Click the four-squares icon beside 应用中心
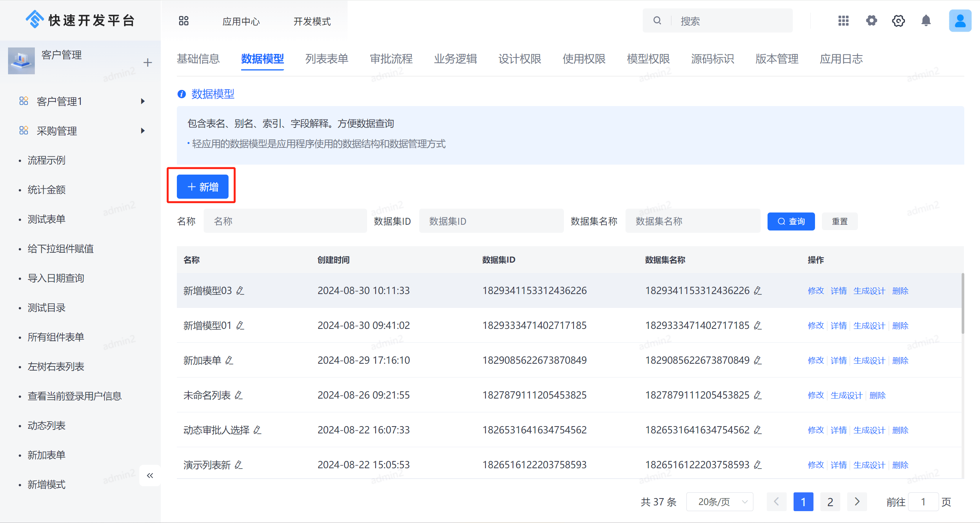Screen dimensions: 980x523 click(184, 21)
